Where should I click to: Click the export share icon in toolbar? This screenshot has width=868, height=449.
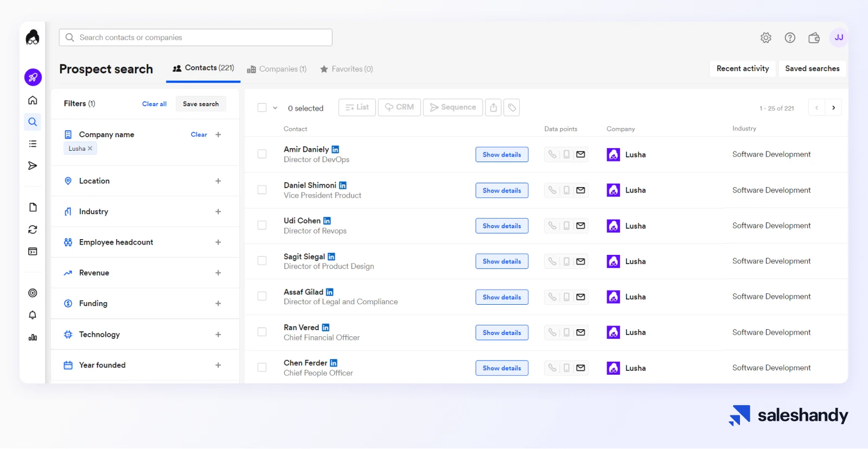point(493,107)
